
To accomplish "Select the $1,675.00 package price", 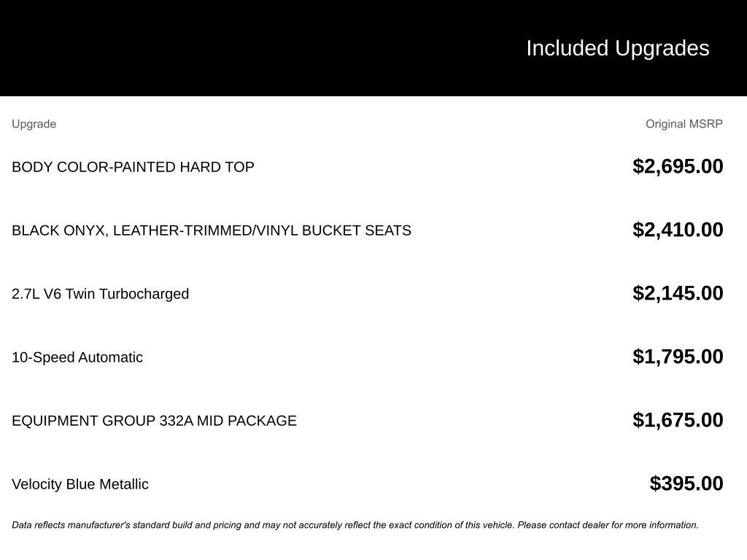I will point(678,420).
